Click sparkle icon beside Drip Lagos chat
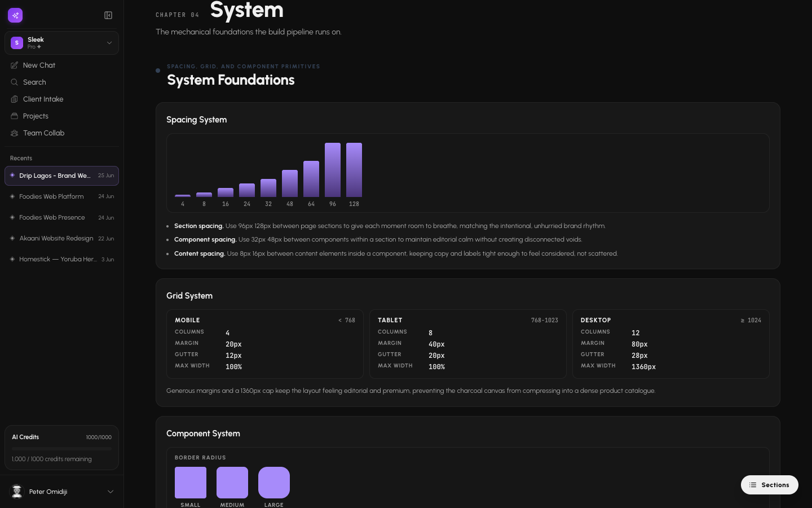The height and width of the screenshot is (508, 812). pos(12,176)
